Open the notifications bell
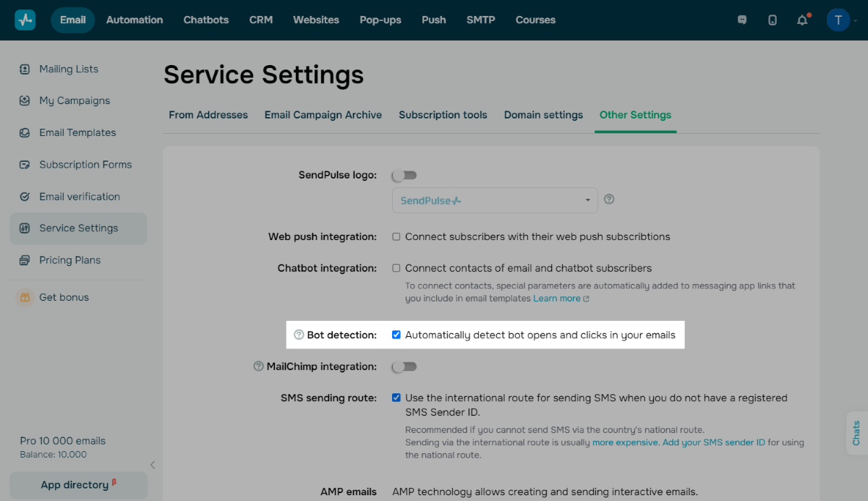Viewport: 868px width, 501px height. point(802,20)
